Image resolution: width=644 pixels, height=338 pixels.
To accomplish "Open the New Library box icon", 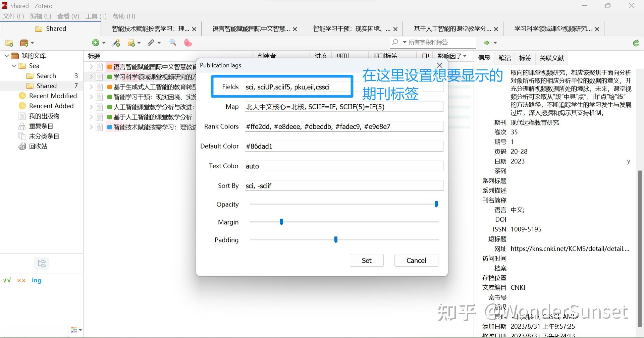I will tap(24, 43).
